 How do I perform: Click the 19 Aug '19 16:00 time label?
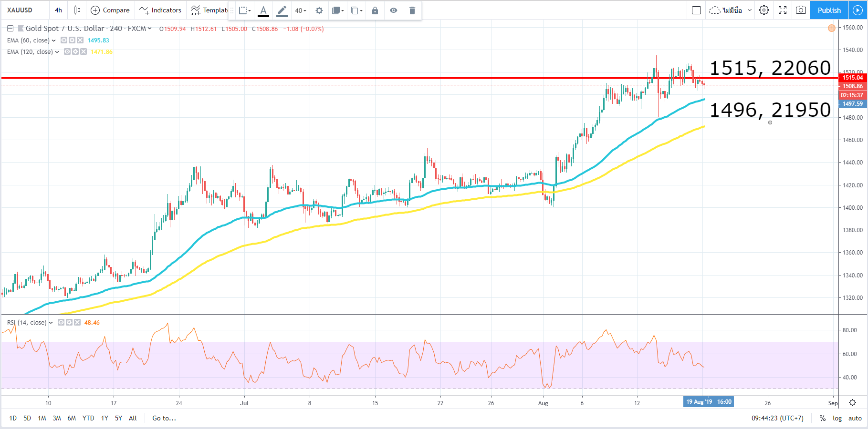click(x=709, y=402)
